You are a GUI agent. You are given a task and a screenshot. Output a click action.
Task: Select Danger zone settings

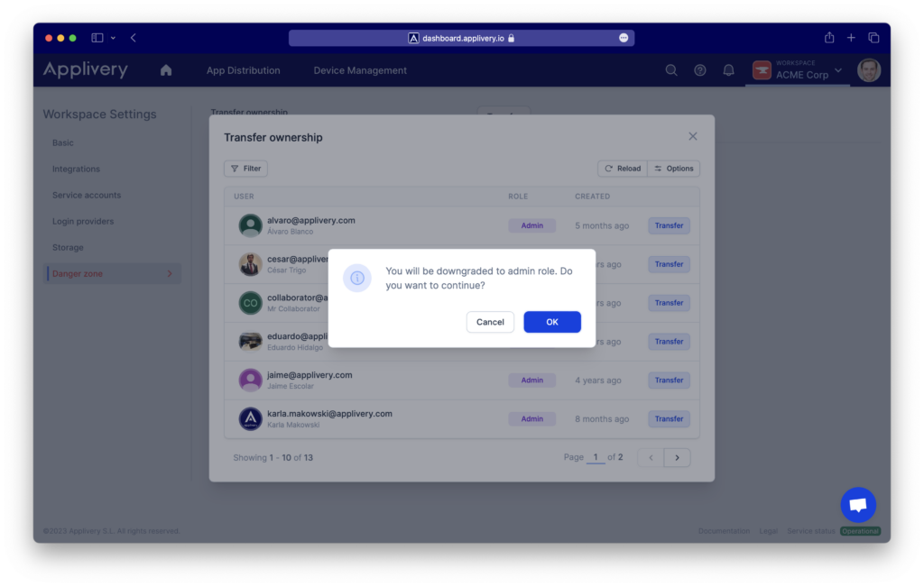coord(113,274)
